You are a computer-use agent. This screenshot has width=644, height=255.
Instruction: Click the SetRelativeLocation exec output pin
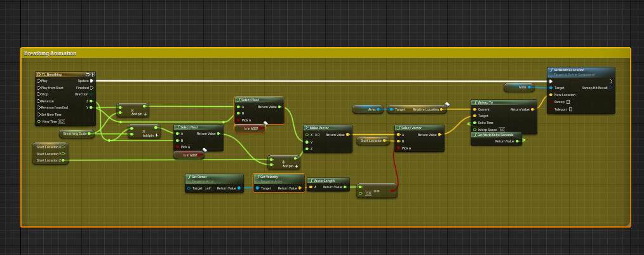click(x=611, y=81)
